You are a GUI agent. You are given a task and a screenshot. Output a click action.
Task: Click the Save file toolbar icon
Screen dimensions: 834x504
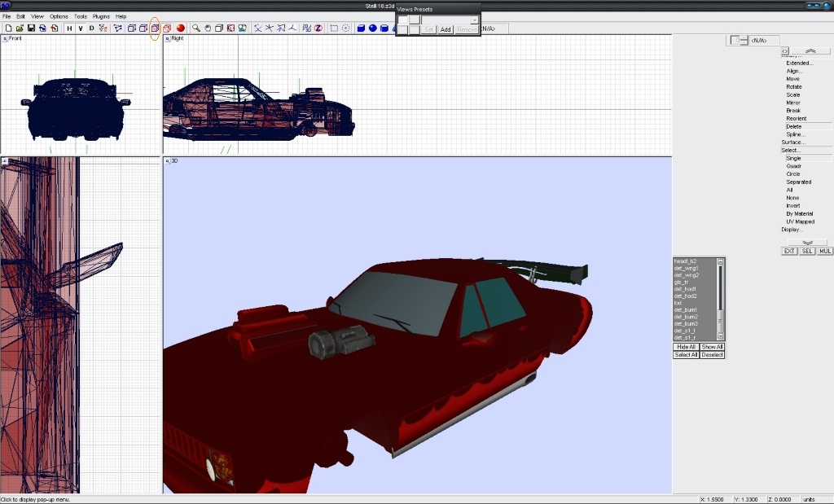pos(31,28)
